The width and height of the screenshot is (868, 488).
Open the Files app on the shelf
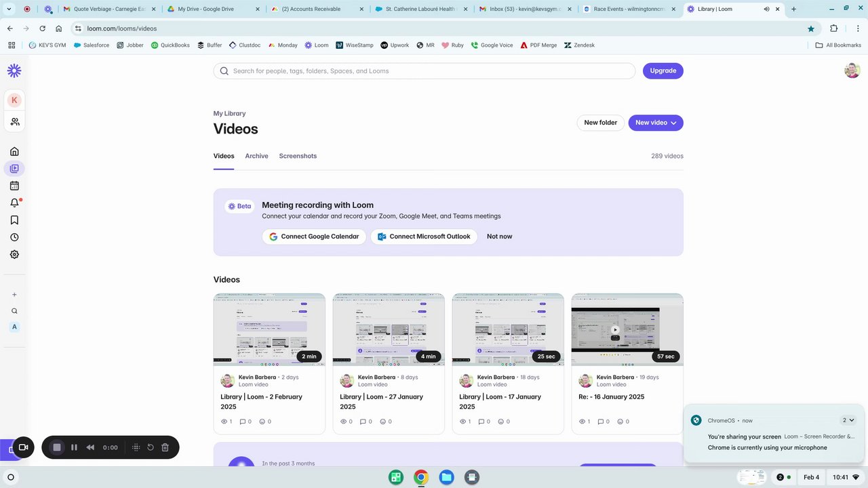pyautogui.click(x=446, y=477)
